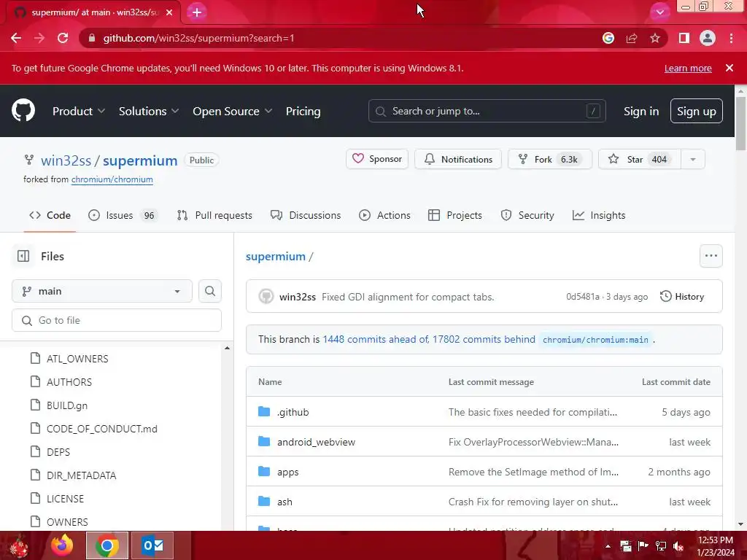Click Sign in

pyautogui.click(x=641, y=111)
